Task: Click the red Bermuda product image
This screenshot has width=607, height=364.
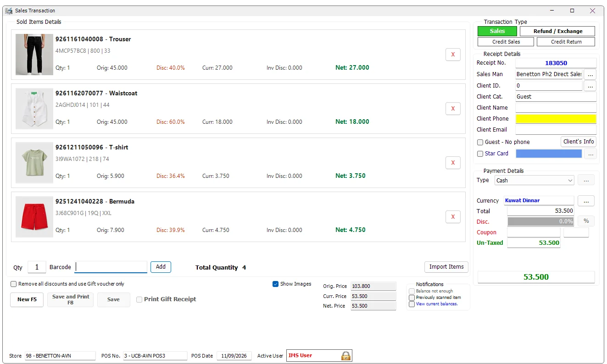Action: (34, 217)
